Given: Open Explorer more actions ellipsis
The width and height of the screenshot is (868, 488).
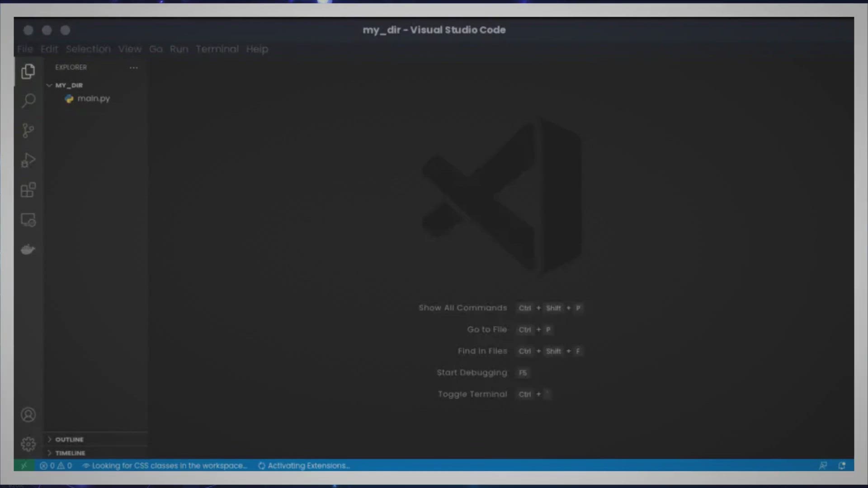Looking at the screenshot, I should point(133,67).
